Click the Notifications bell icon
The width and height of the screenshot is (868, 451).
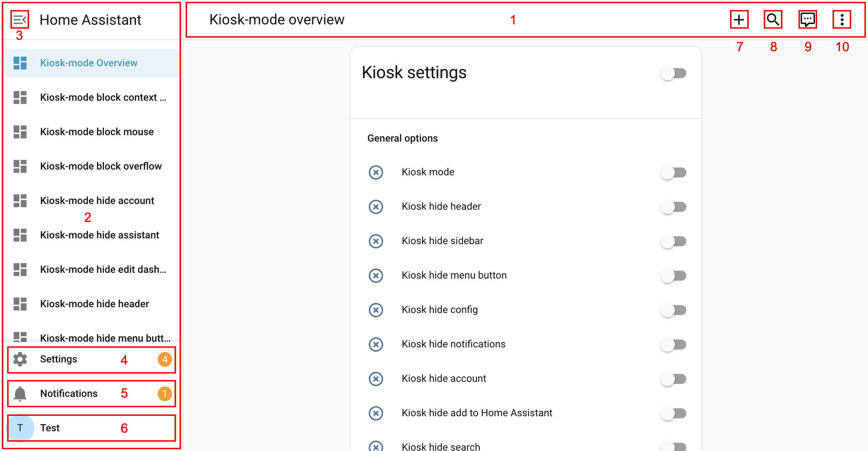click(x=20, y=394)
